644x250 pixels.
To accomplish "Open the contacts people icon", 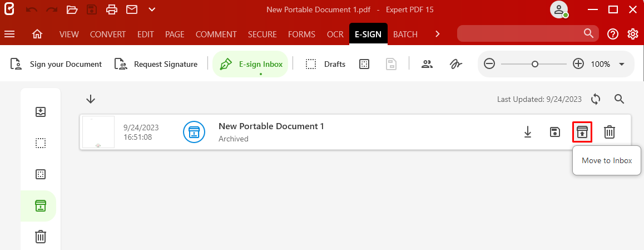I will 427,64.
